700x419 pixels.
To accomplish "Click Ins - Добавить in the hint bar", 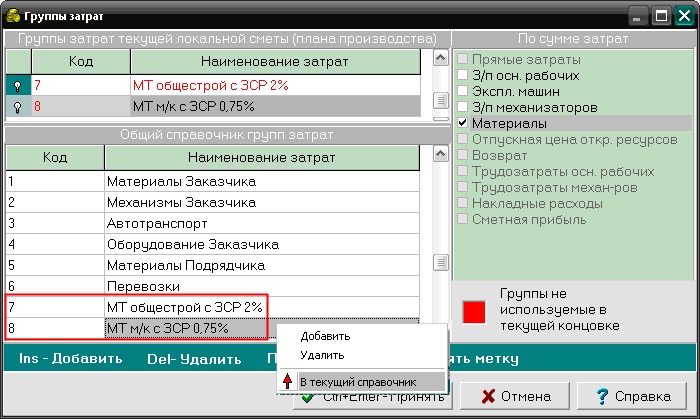I will 71,358.
